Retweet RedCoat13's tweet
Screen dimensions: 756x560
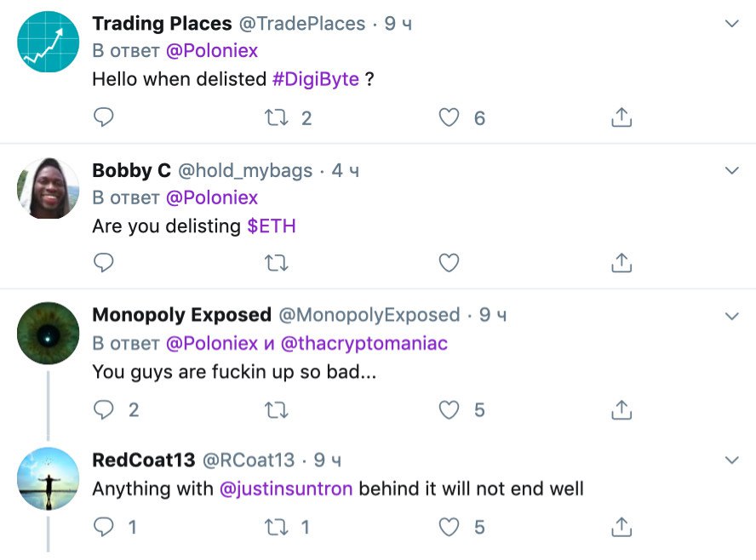coord(277,528)
